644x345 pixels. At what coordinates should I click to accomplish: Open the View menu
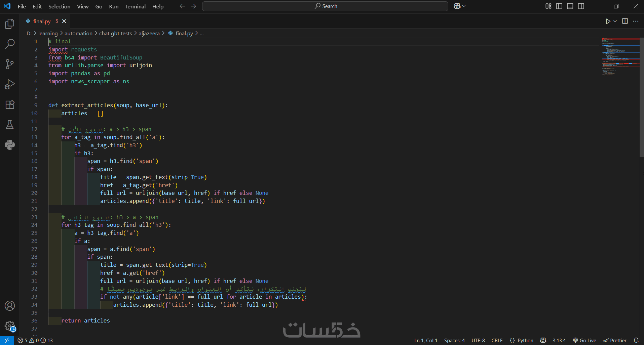coord(83,6)
